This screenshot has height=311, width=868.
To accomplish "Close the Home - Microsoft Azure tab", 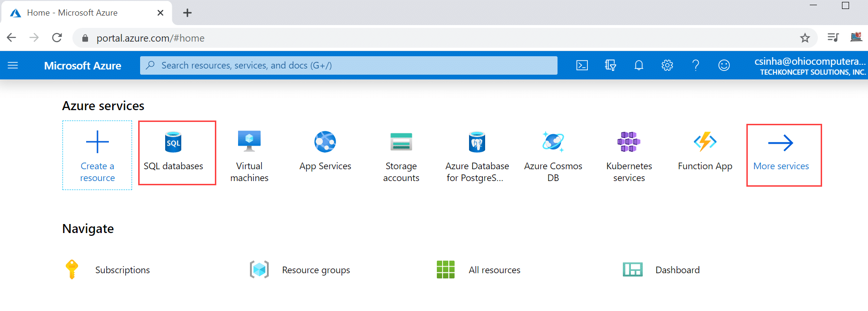I will [x=160, y=13].
